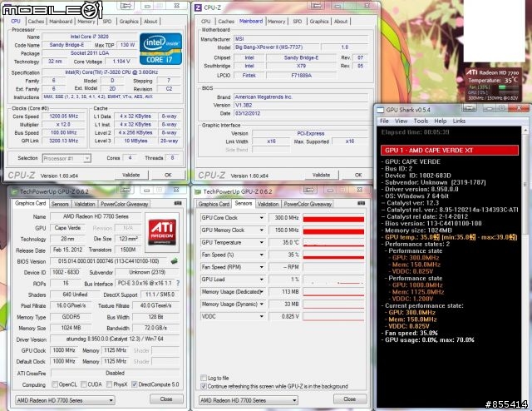Switch to Memory tab in CPU-Z Mainboard window
Viewport: 532px width, 411px height.
coord(277,21)
